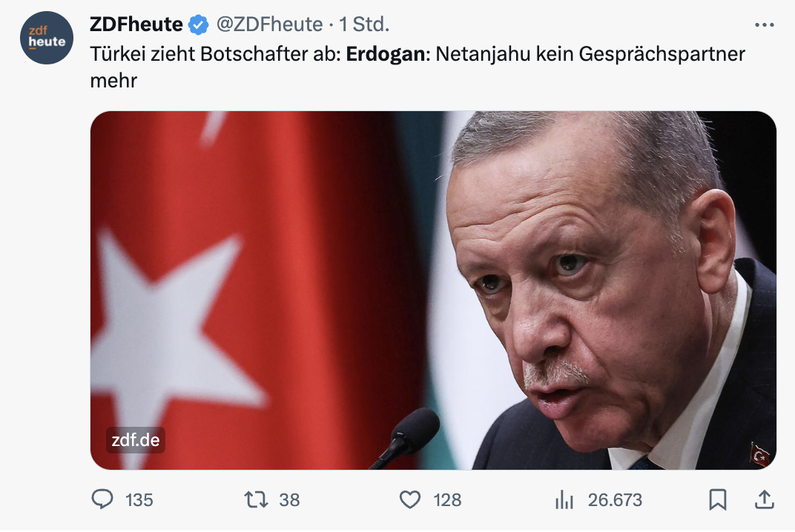Click the ZDFheute display name
795x532 pixels.
click(x=136, y=24)
